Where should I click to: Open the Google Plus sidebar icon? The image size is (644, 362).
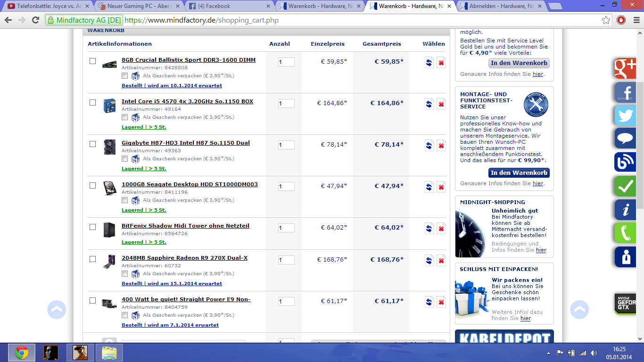pos(625,69)
